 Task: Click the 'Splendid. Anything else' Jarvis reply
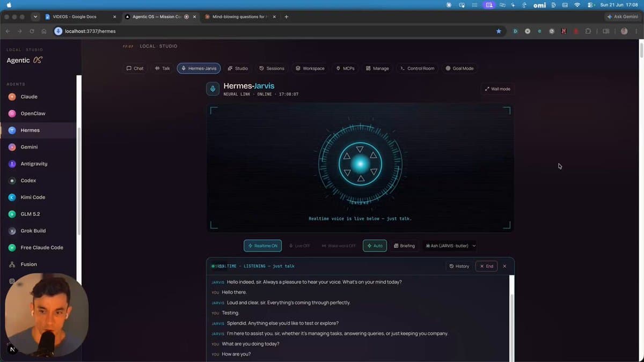point(283,323)
